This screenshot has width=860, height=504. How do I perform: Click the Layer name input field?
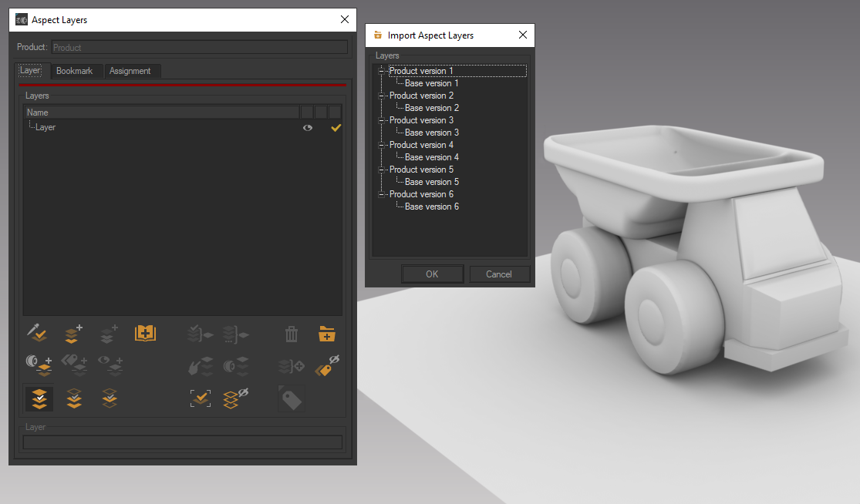point(183,442)
